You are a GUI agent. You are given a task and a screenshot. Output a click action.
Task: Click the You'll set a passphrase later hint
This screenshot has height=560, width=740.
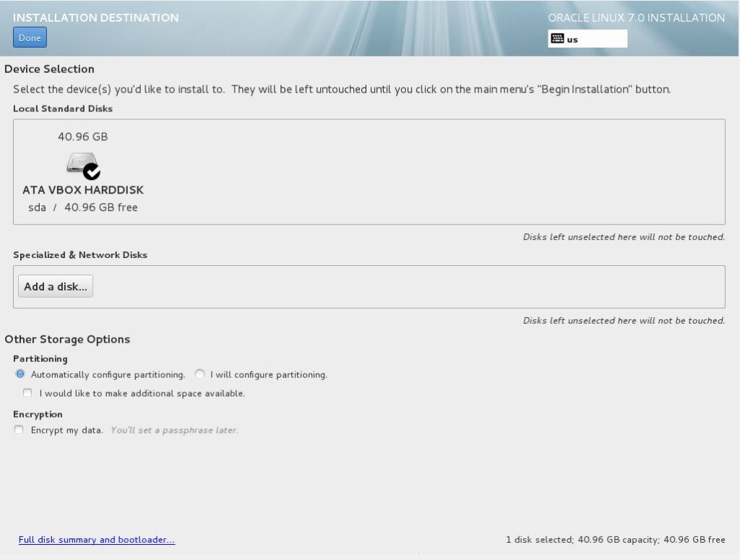174,430
